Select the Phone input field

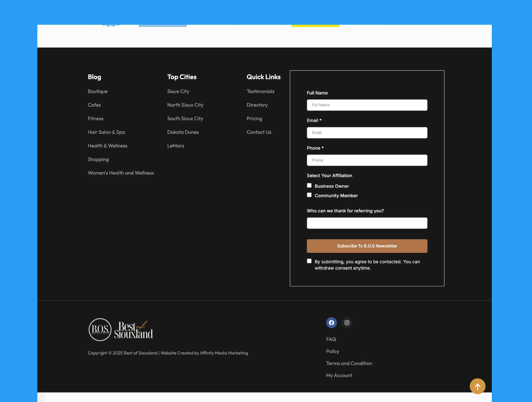coord(367,160)
